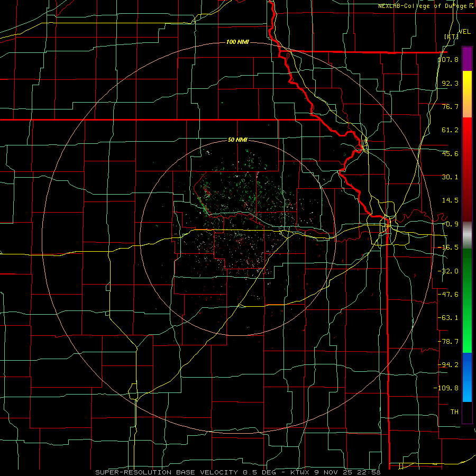476x476 pixels.
Task: Click the -47.6 velocity scale value
Action: [448, 295]
